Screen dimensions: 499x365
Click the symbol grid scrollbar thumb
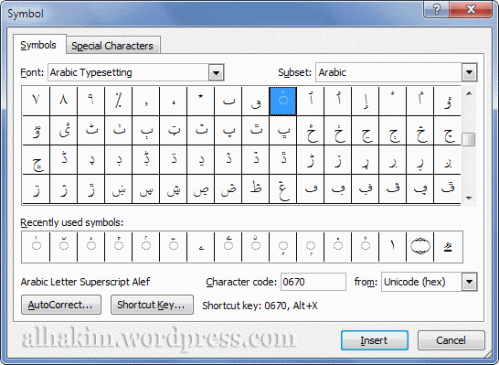pyautogui.click(x=469, y=140)
